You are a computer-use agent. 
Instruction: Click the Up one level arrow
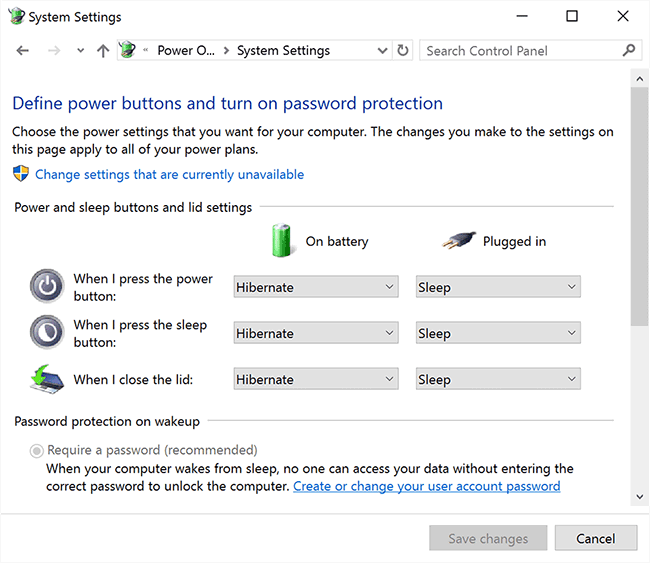point(103,51)
